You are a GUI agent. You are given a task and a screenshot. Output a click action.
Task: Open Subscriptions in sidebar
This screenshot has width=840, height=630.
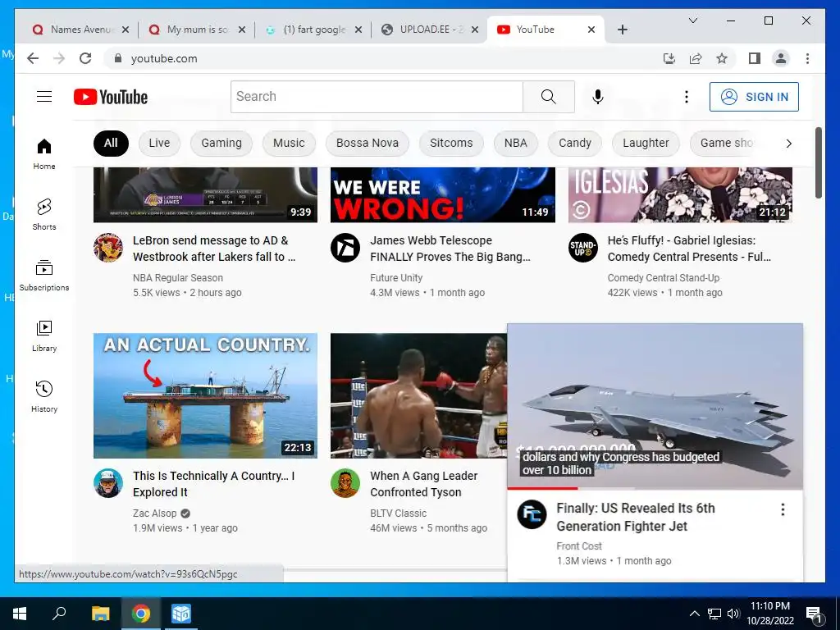pyautogui.click(x=44, y=276)
